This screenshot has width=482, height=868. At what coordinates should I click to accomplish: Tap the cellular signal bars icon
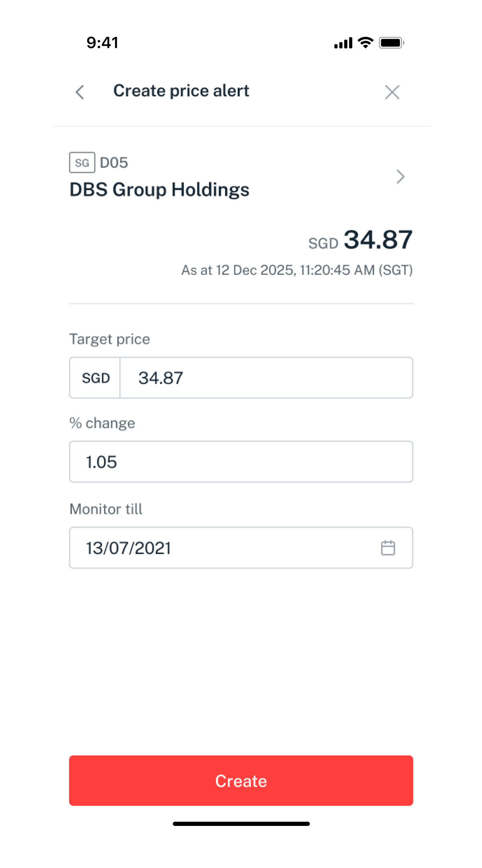pos(343,43)
